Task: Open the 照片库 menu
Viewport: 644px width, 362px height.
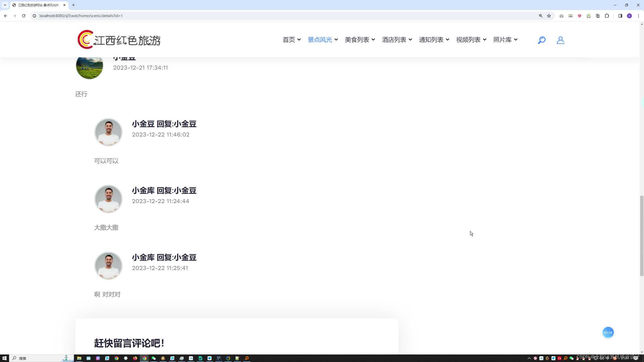Action: pos(505,40)
